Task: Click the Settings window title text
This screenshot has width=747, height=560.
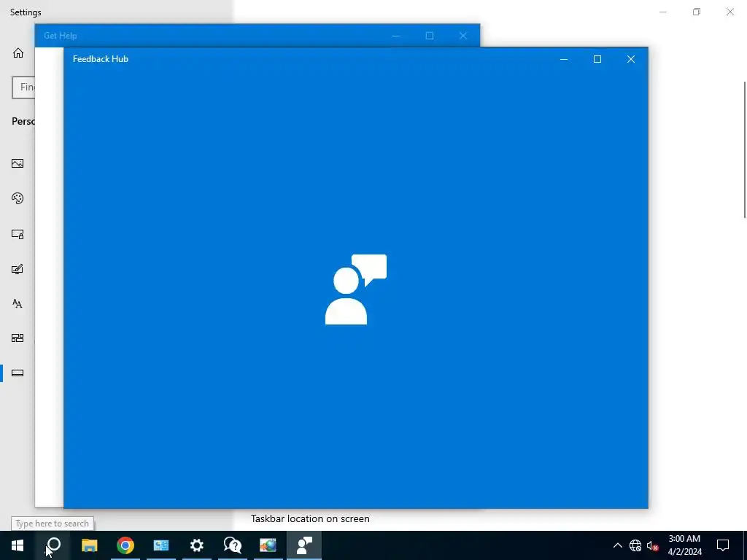Action: pyautogui.click(x=26, y=12)
